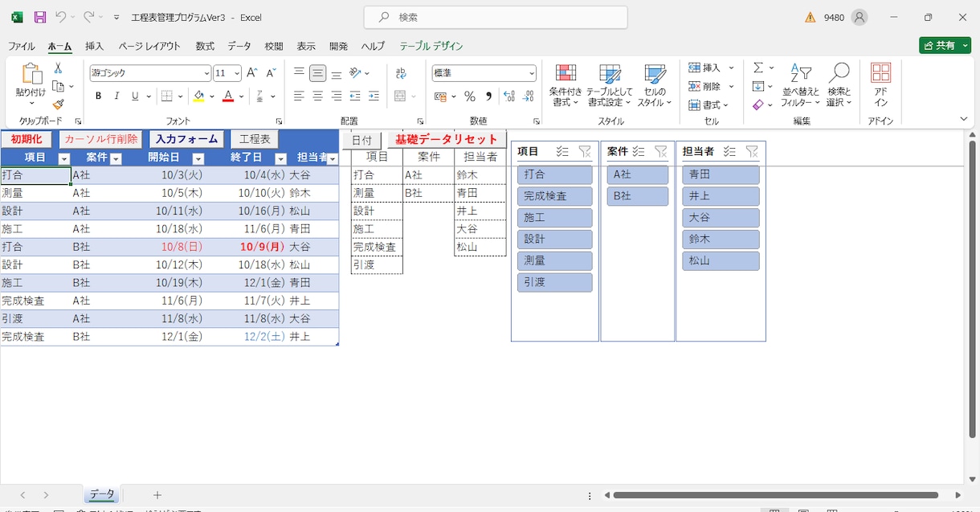Toggle Wrap Text
The width and height of the screenshot is (980, 512).
pos(401,73)
